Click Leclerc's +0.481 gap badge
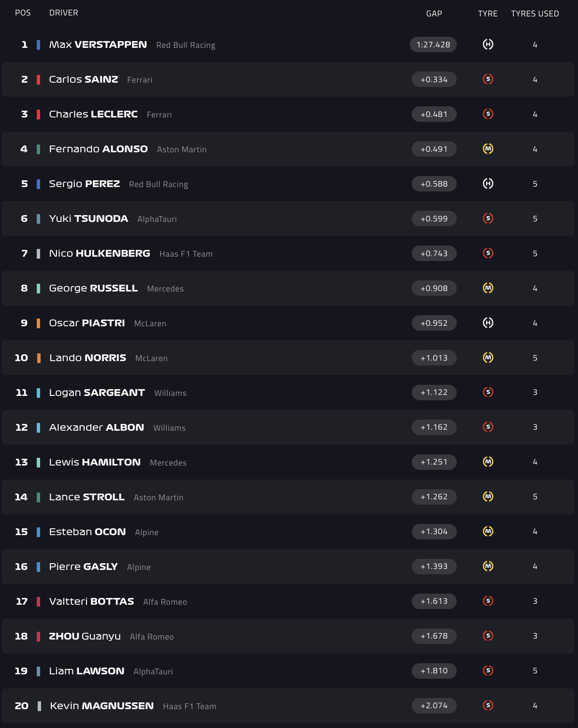The image size is (578, 728). [434, 114]
